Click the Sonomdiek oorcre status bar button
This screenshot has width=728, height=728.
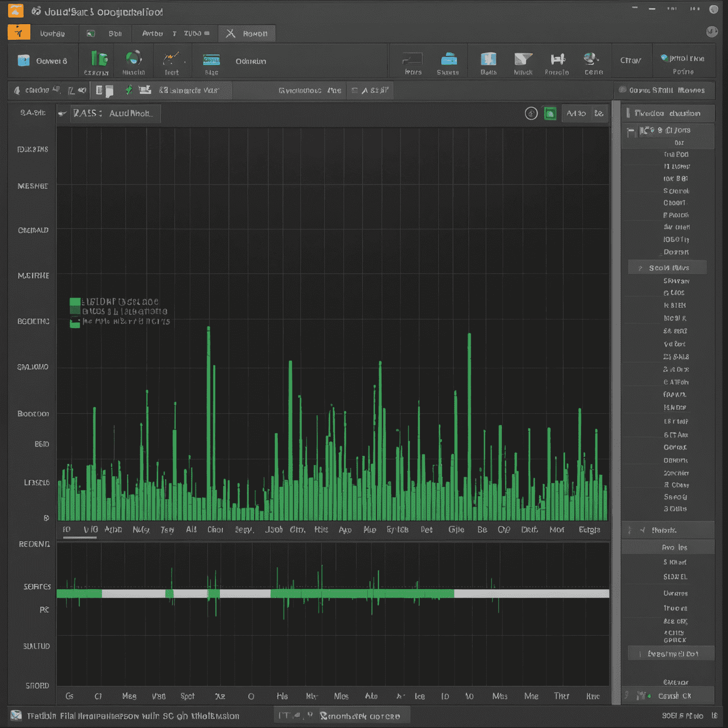coord(360,715)
